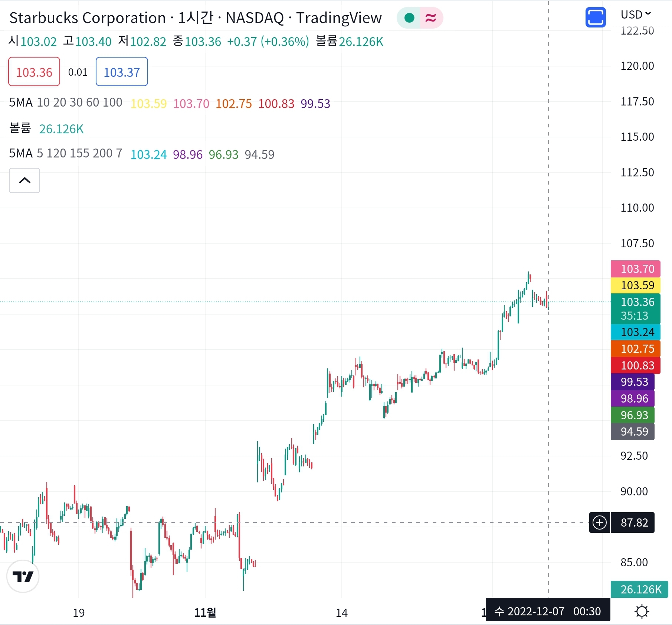Click gray 94.59 price scale label
The image size is (672, 625).
[x=633, y=432]
